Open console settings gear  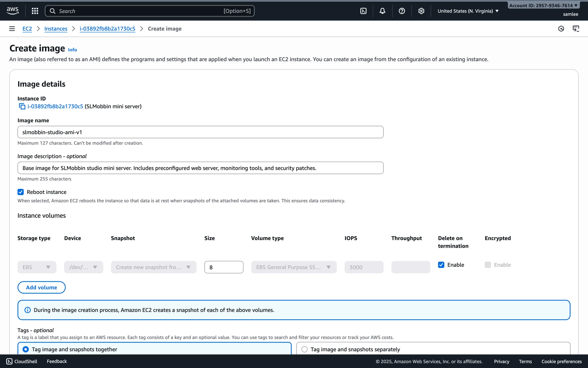tap(421, 11)
